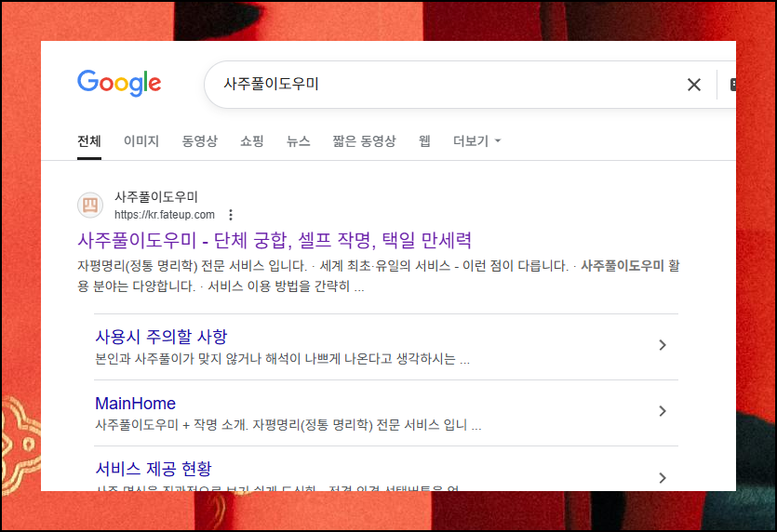Click the description 사주풀이도우미 + 작명 소개
The image size is (777, 532).
288,425
